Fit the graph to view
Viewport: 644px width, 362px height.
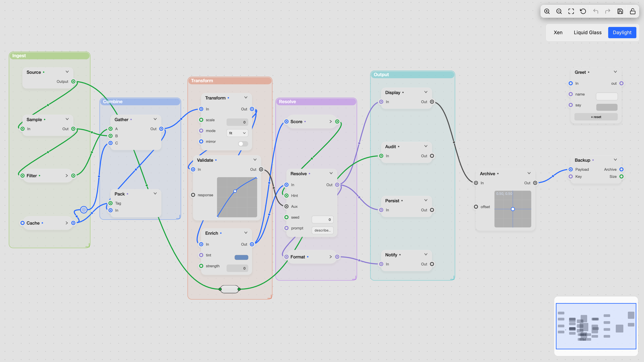571,11
